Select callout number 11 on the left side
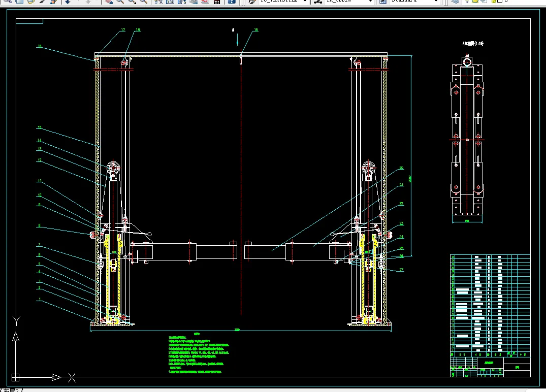The width and height of the screenshot is (546, 392). (39, 181)
